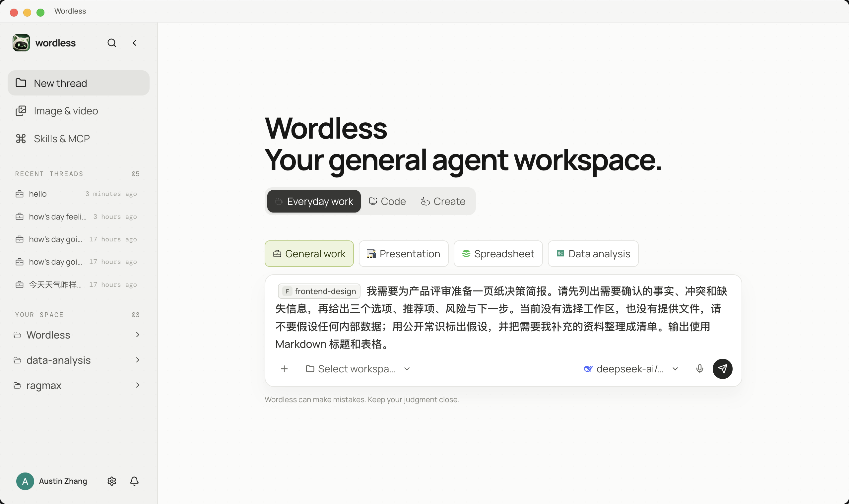Image resolution: width=849 pixels, height=504 pixels.
Task: Click the Austin Zhang avatar circle
Action: point(25,481)
